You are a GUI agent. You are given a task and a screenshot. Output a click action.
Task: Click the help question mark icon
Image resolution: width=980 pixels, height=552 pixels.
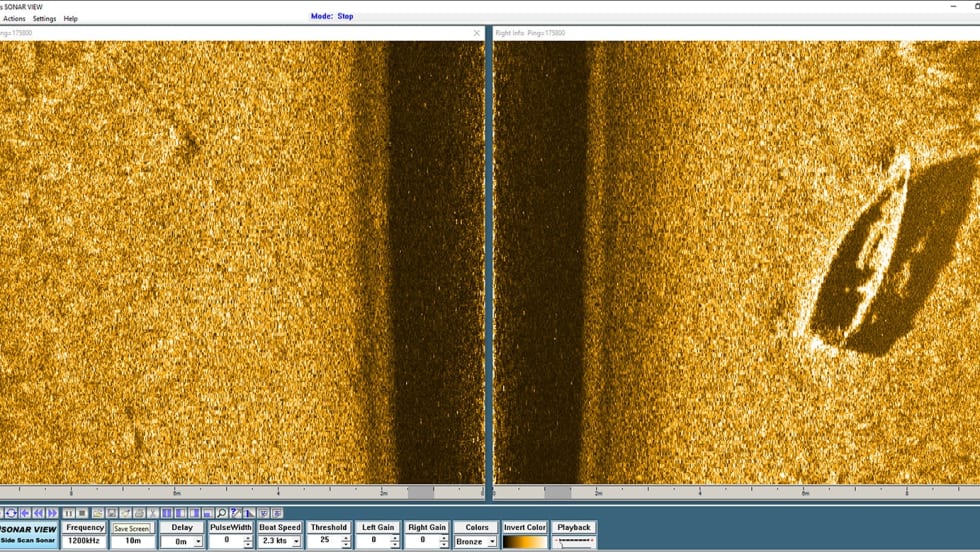click(x=236, y=513)
